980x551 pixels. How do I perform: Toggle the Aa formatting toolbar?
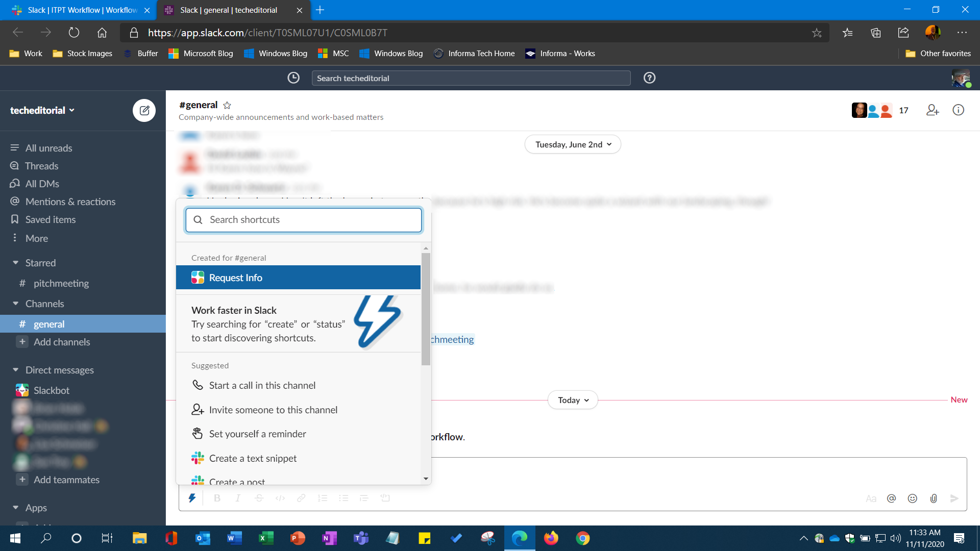click(x=871, y=498)
